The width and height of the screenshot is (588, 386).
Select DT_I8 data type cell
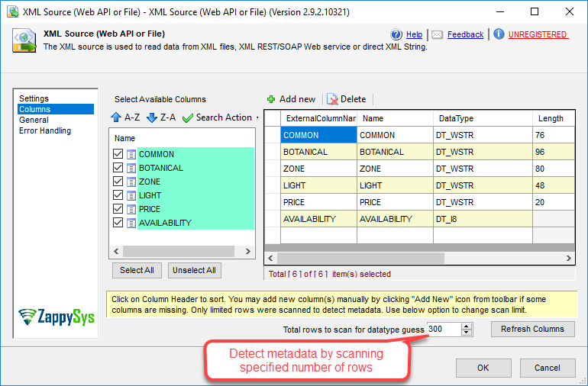point(483,219)
